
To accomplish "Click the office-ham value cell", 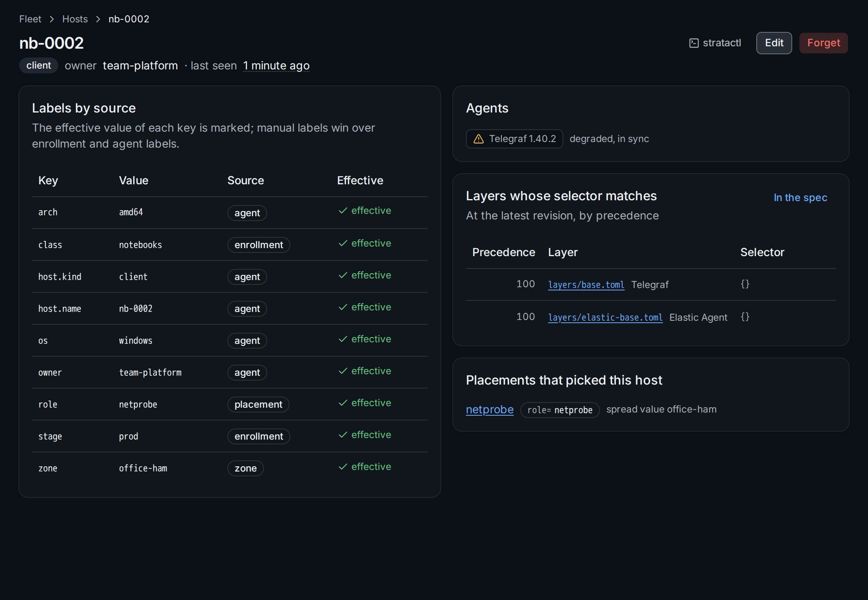I will point(143,468).
